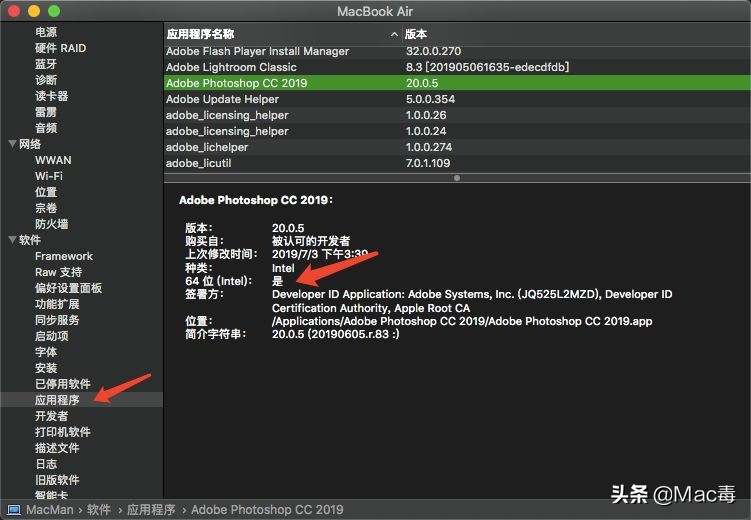Select 同步服务 in the sidebar
The height and width of the screenshot is (520, 751).
point(57,320)
